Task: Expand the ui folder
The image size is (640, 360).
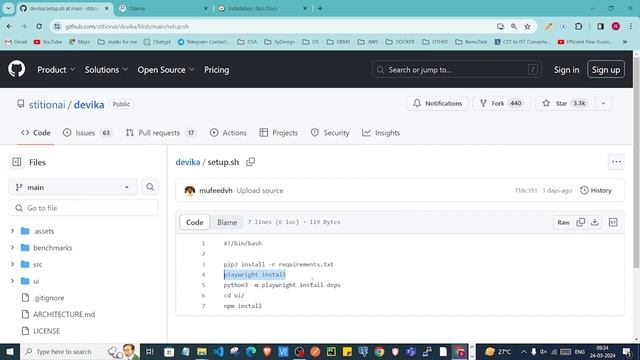Action: pyautogui.click(x=12, y=281)
